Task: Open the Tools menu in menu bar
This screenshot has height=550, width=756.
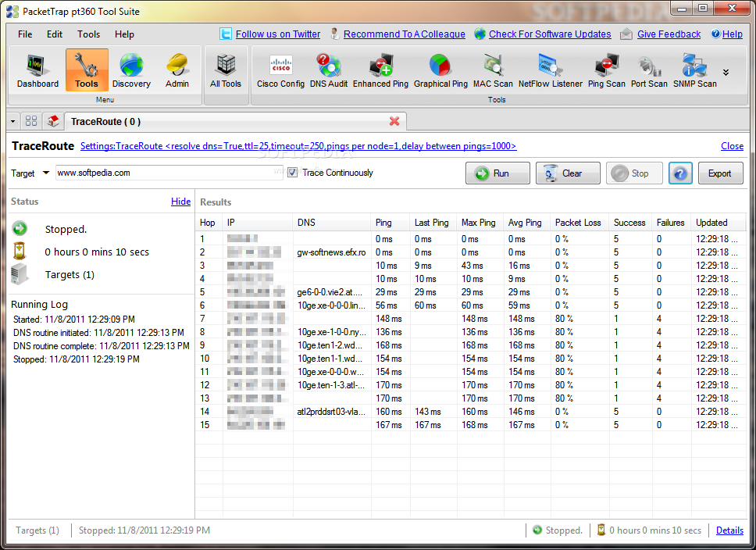Action: point(89,34)
